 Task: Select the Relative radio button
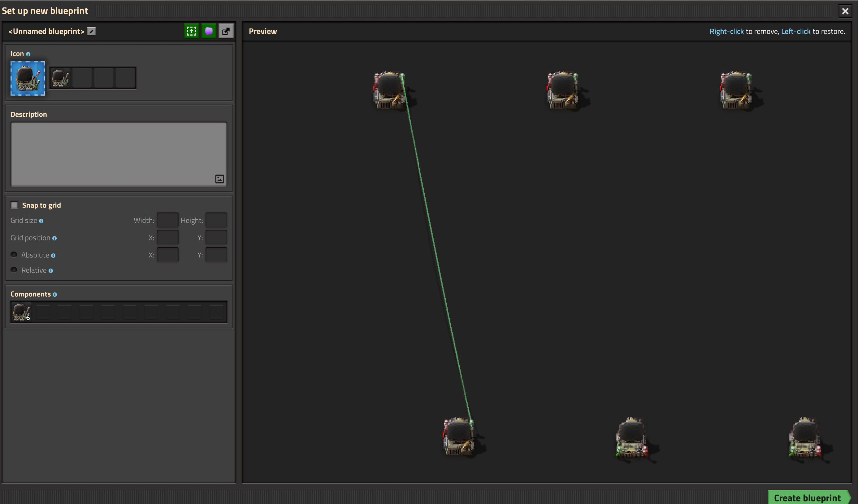point(14,270)
